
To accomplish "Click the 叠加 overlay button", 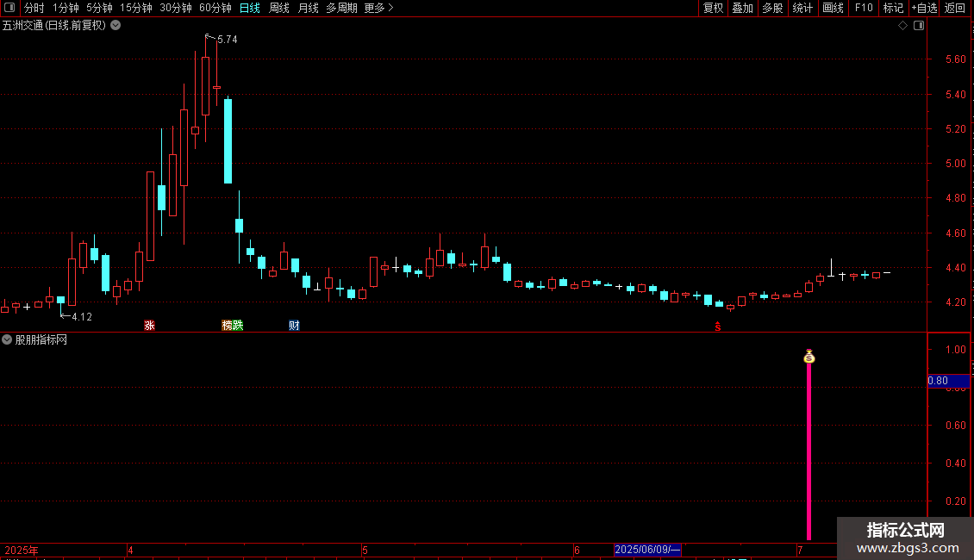I will click(743, 8).
